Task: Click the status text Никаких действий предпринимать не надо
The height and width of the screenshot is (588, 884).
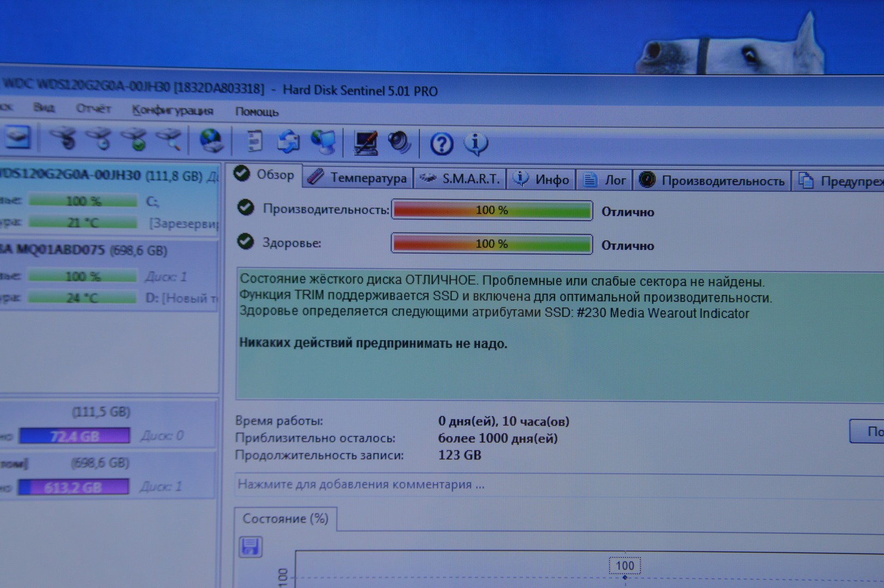Action: [x=373, y=344]
